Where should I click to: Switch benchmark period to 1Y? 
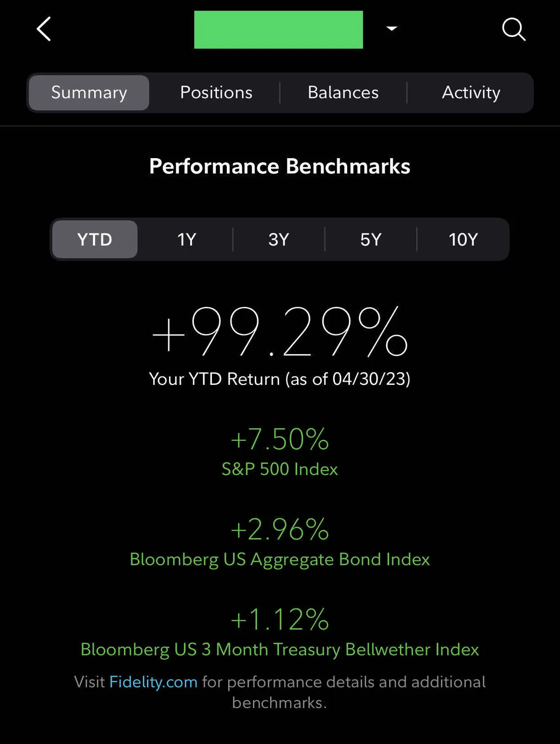[186, 239]
